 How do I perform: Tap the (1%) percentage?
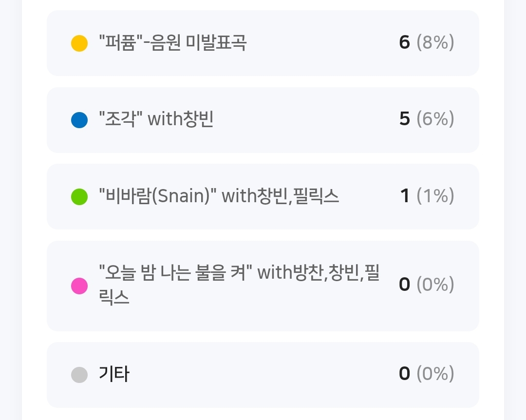[x=435, y=196]
